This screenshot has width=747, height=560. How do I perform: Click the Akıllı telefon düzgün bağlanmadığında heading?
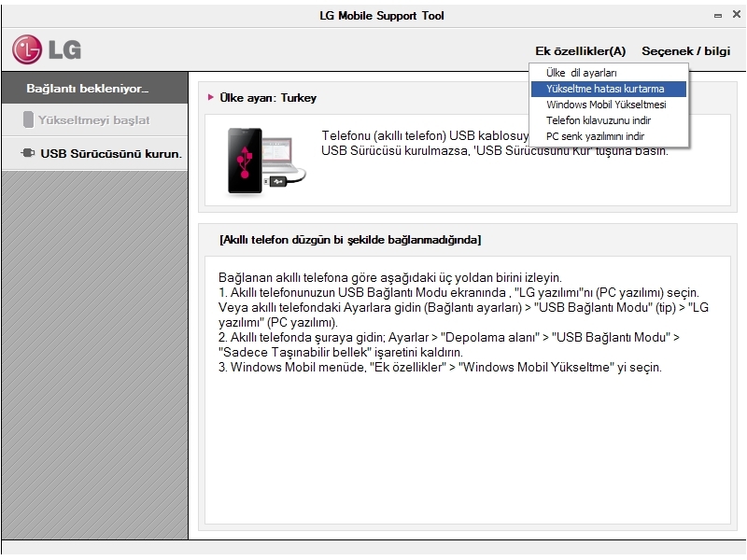click(x=350, y=240)
